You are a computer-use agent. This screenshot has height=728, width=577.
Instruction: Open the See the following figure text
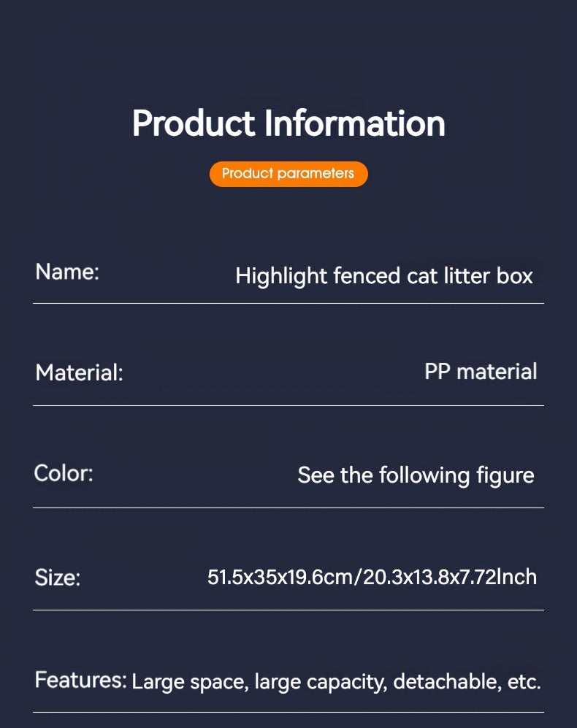(416, 475)
